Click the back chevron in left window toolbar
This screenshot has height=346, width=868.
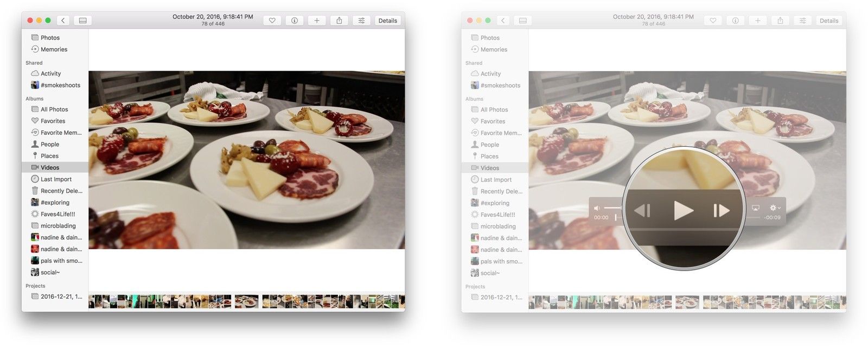[63, 21]
